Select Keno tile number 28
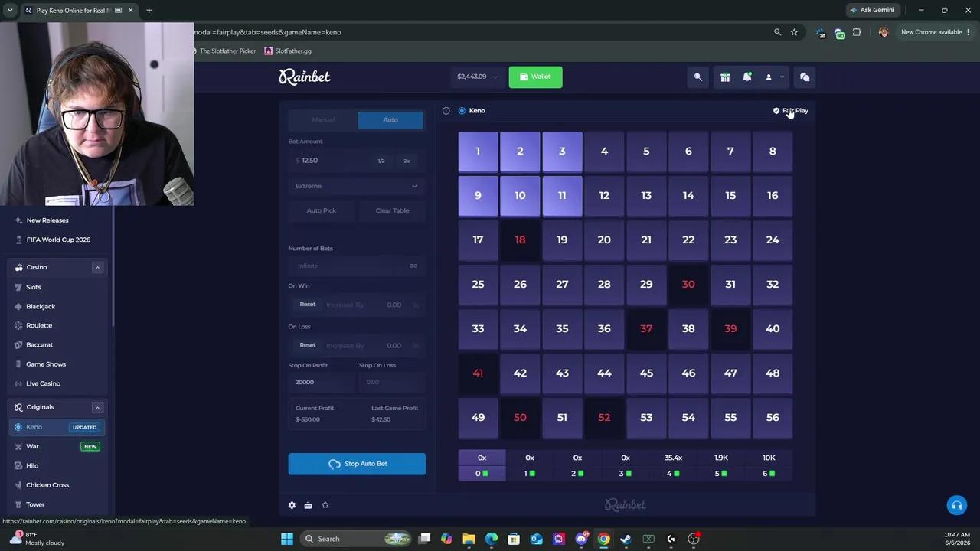The height and width of the screenshot is (551, 980). click(x=604, y=285)
